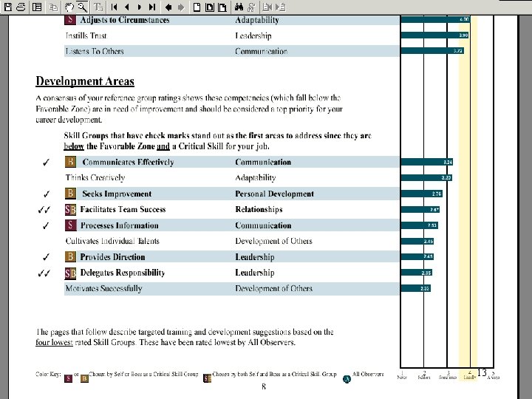Screen dimensions: 532x399
Task: Go back to previous view
Action: tap(168, 7)
